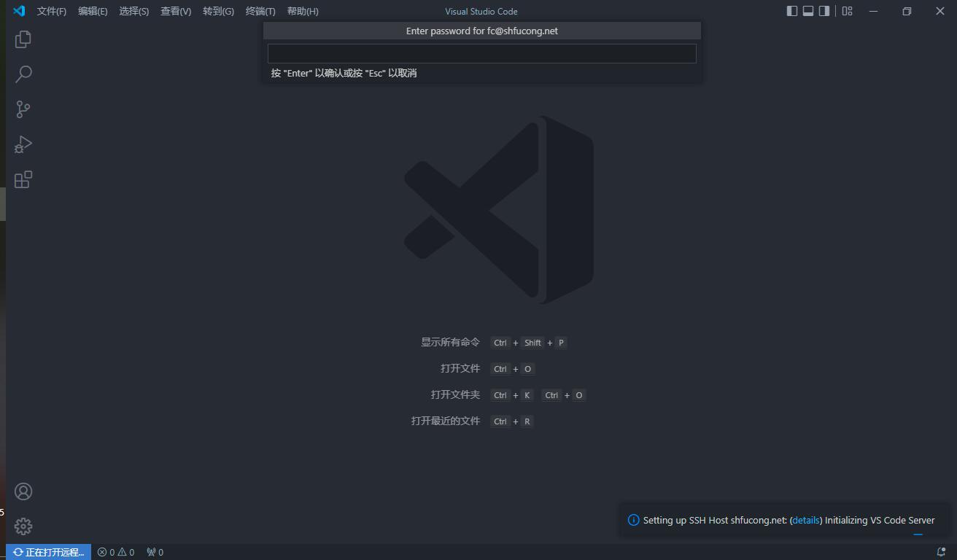The height and width of the screenshot is (560, 957).
Task: Open the 选择(S) menu
Action: click(x=134, y=11)
